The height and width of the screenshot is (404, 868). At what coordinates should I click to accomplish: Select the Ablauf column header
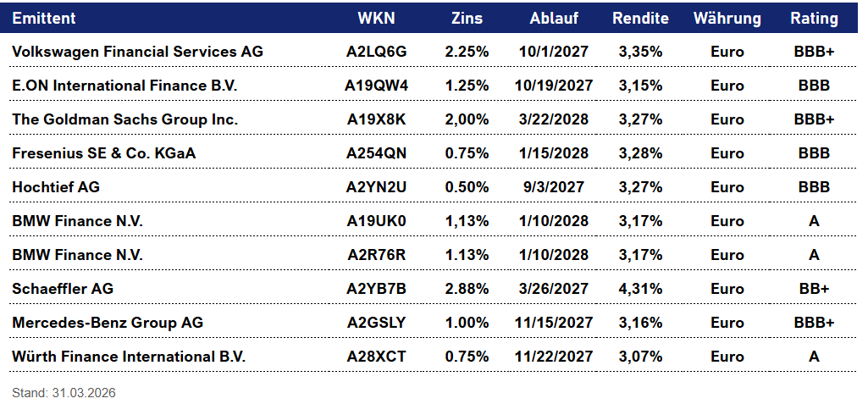(x=554, y=18)
